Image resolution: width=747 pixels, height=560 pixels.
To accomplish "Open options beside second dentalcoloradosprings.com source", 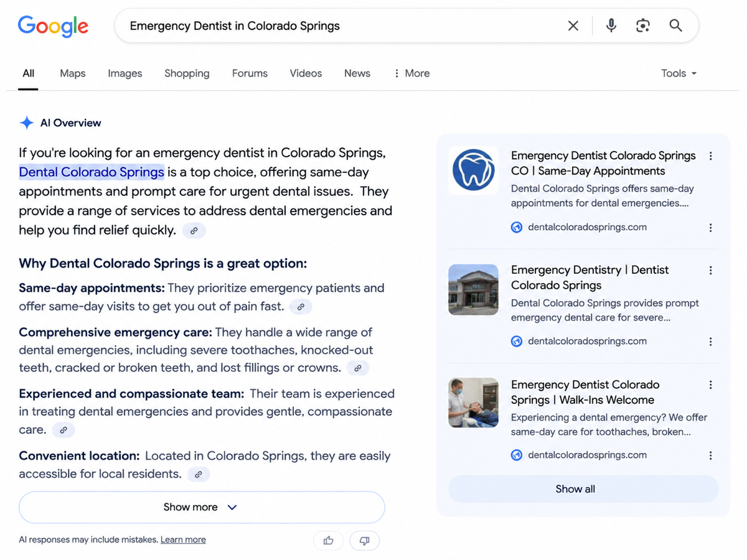I will click(710, 342).
